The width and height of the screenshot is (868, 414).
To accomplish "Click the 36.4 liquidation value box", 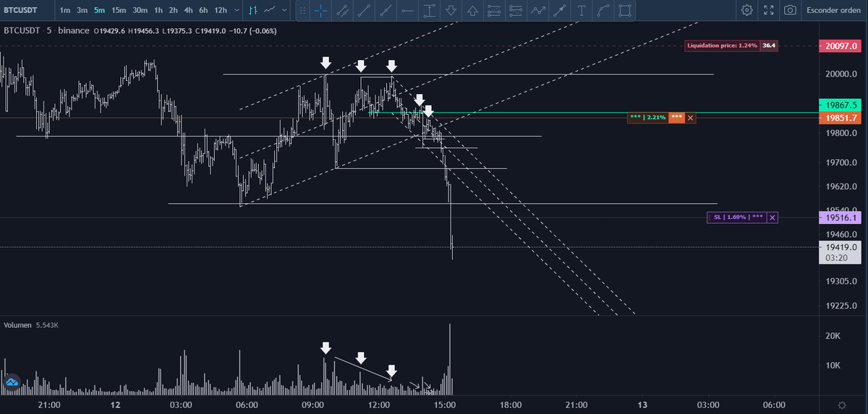I will coord(769,46).
